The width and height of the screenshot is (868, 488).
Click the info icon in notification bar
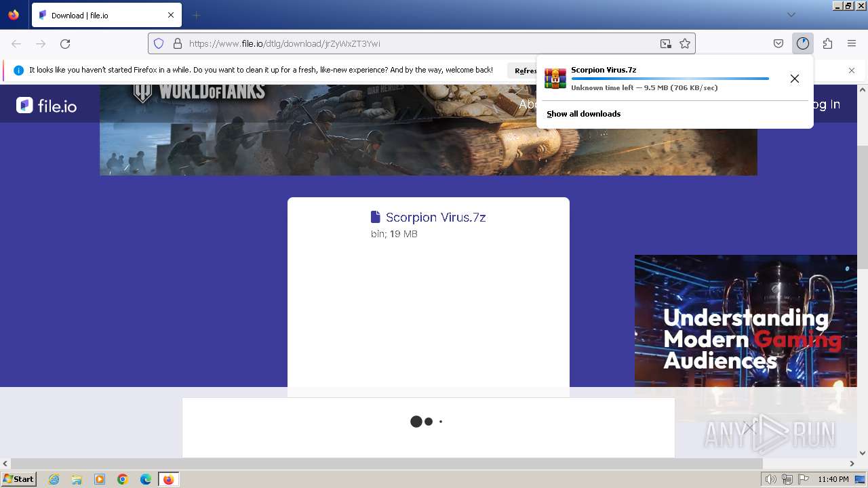(x=18, y=70)
